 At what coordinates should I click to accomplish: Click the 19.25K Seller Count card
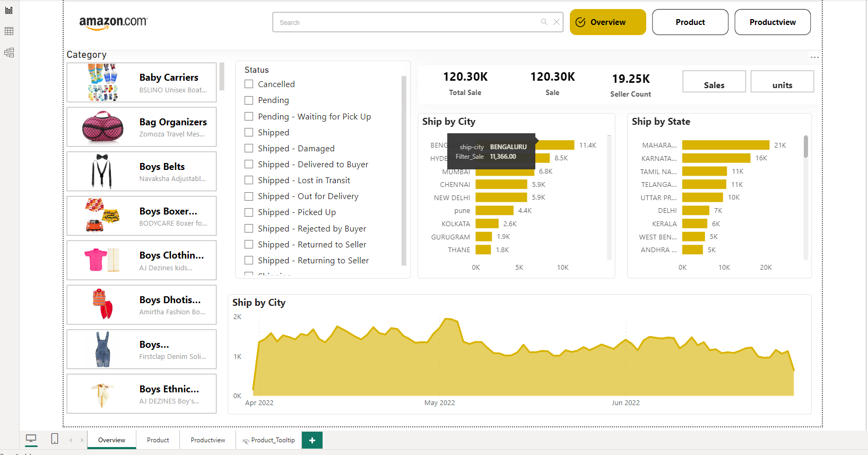tap(631, 85)
